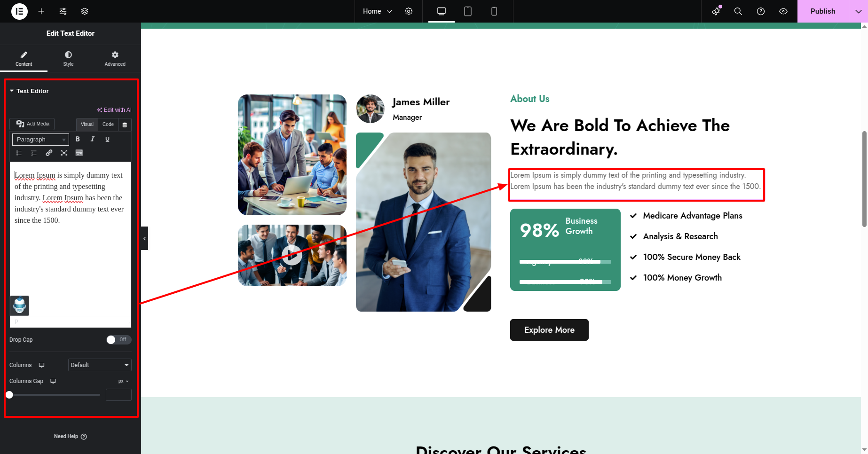Select the 'About Us' heading
Image resolution: width=868 pixels, height=454 pixels.
[x=530, y=99]
